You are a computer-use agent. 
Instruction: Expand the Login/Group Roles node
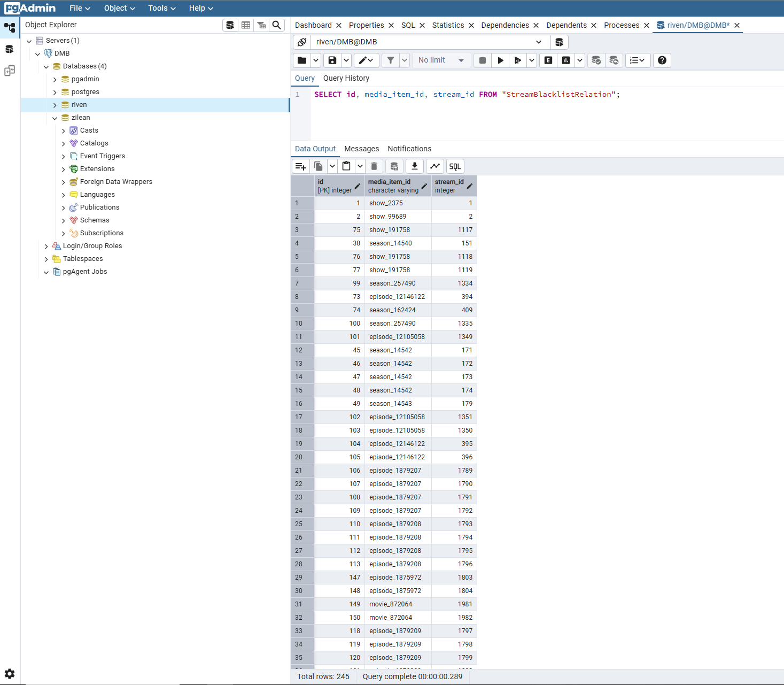[x=46, y=247]
